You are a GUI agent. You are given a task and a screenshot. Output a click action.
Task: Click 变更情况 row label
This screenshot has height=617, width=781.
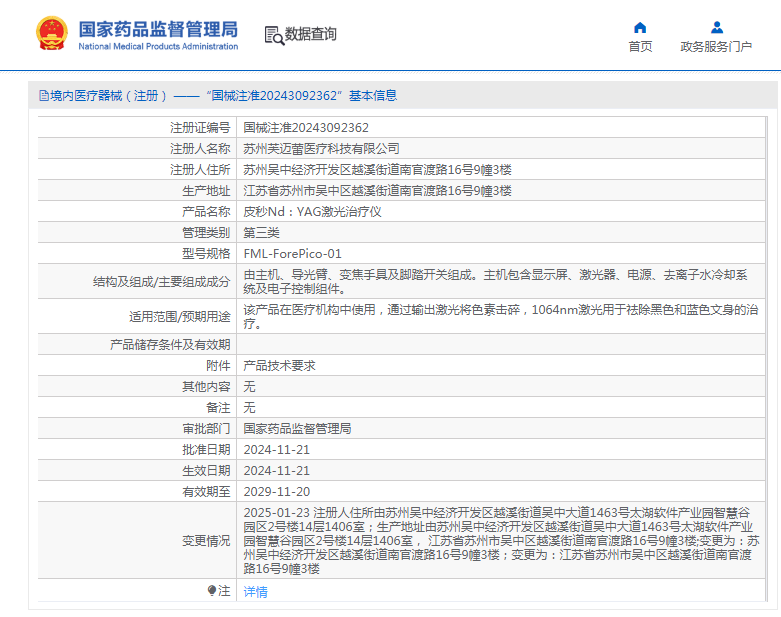[x=206, y=540]
